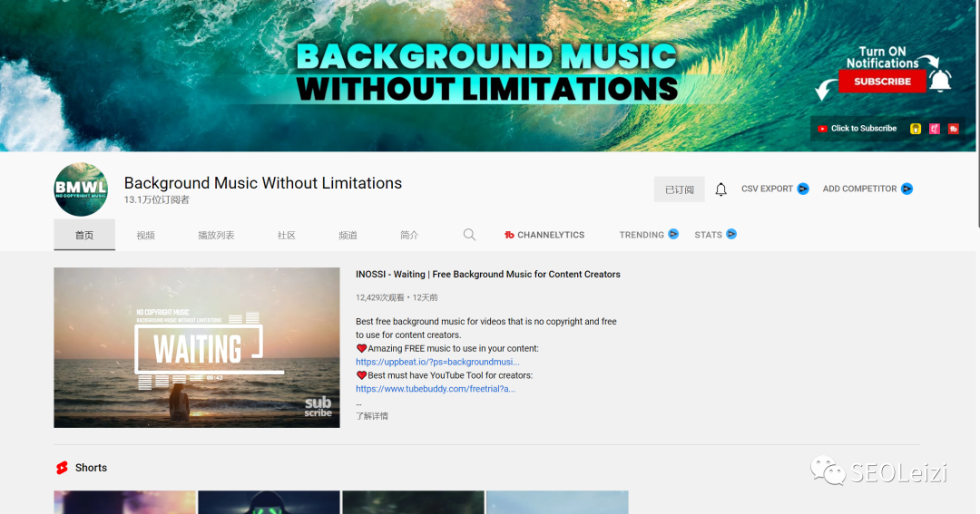Click the red Shorts logo icon

click(62, 468)
